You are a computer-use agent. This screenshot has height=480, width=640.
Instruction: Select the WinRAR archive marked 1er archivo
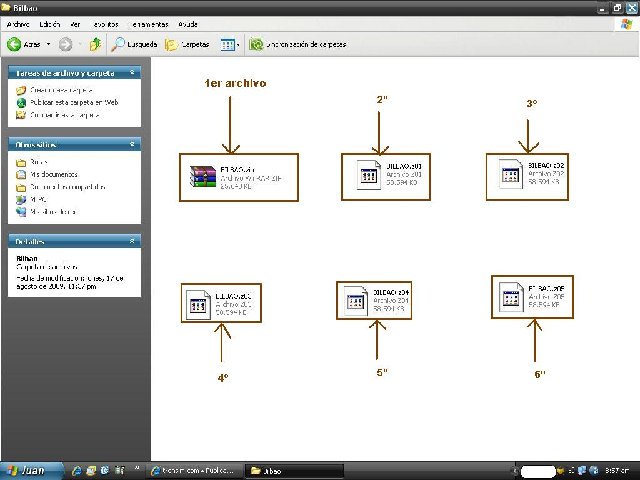coord(203,177)
